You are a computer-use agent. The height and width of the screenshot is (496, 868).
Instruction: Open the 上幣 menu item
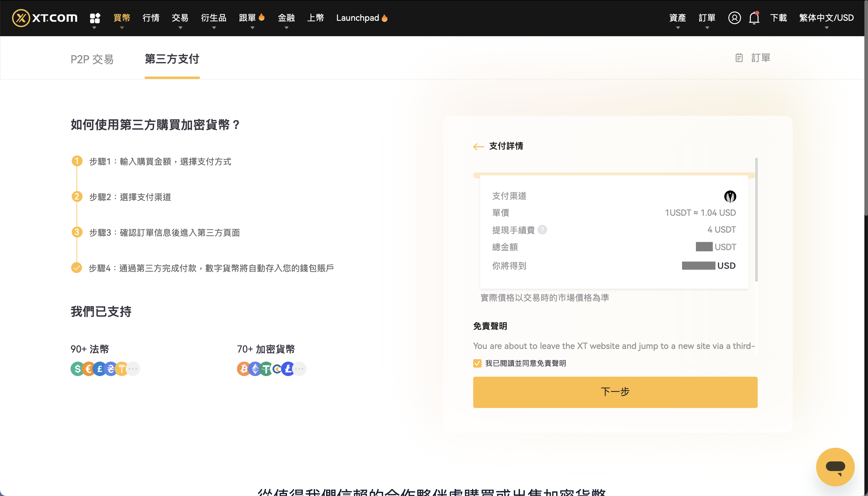316,18
